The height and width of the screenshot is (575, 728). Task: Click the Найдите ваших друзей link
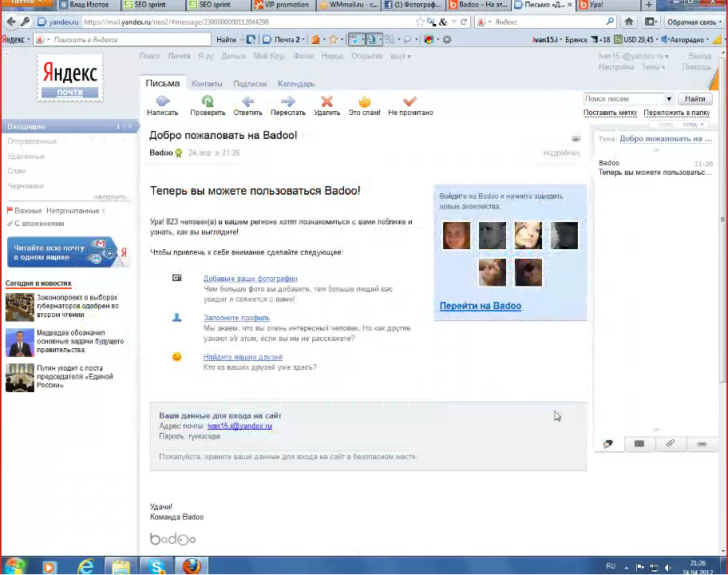click(x=243, y=357)
